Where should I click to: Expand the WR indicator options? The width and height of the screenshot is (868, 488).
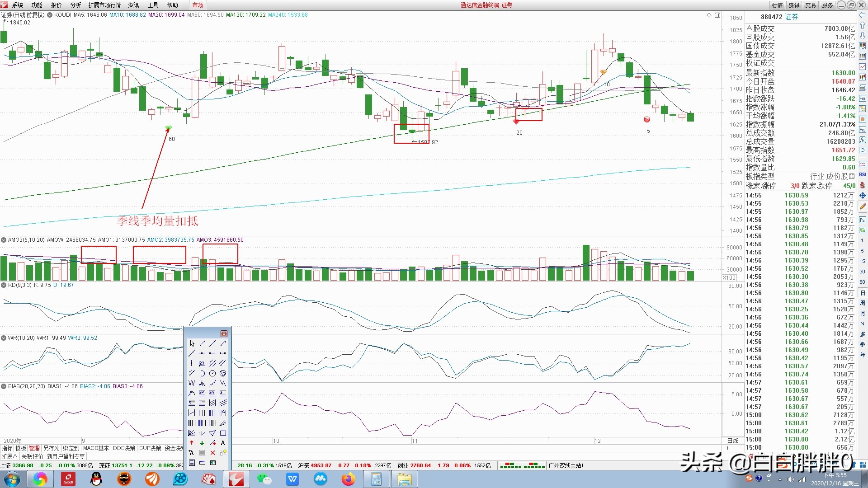tap(4, 338)
